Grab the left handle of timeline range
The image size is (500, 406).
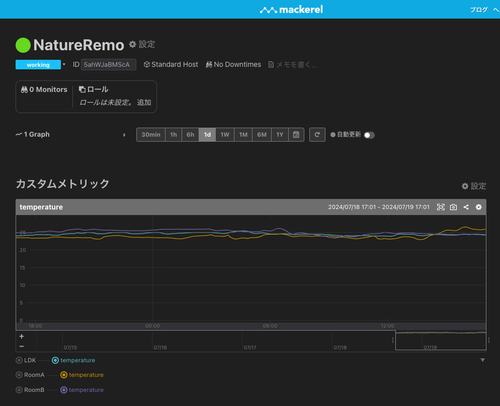[393, 340]
